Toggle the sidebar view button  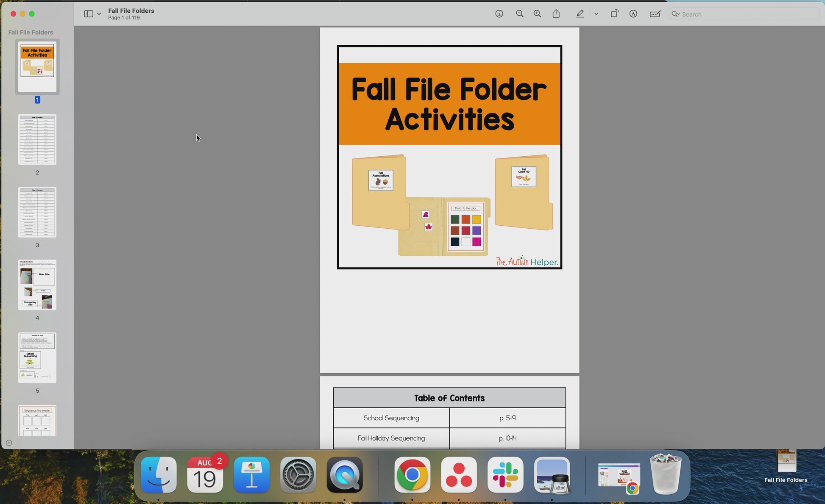click(x=88, y=14)
